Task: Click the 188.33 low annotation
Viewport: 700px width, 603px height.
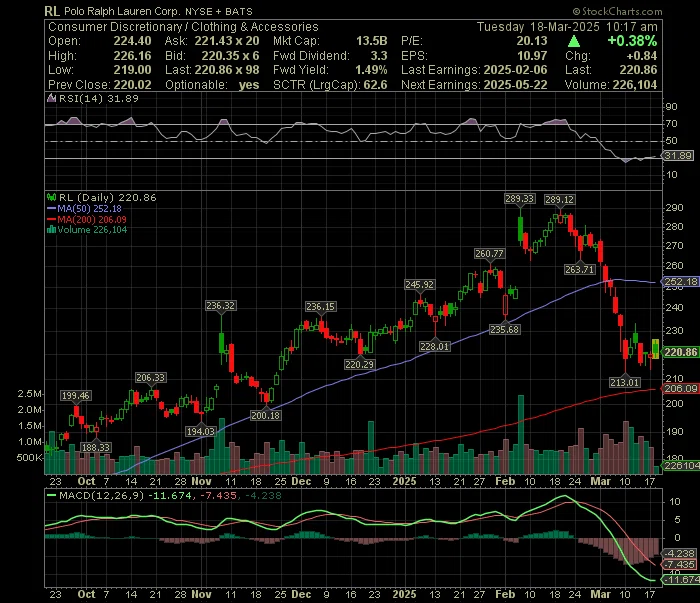Action: coord(96,447)
